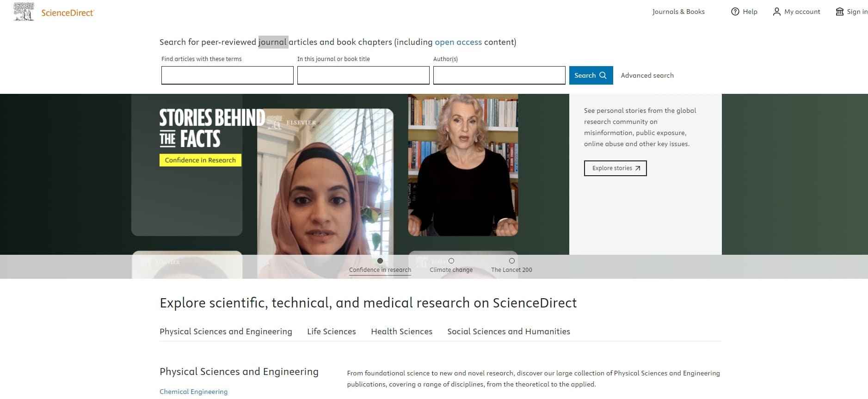This screenshot has width=868, height=399.
Task: Click the woman by bookshelf video thumbnail
Action: point(463,165)
